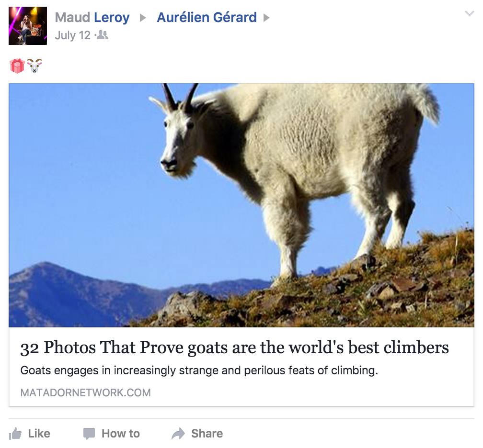The height and width of the screenshot is (448, 483).
Task: Open Maud Leroy's profile link
Action: [92, 18]
